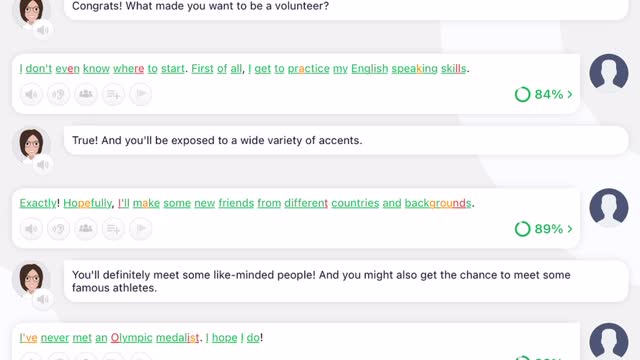Add 'speaking skills' sentence to list icon

[113, 94]
